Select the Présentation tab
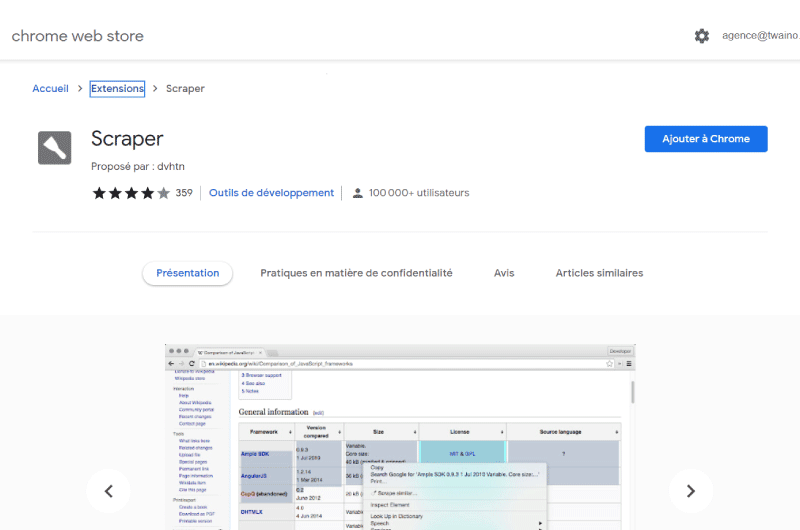 [188, 273]
